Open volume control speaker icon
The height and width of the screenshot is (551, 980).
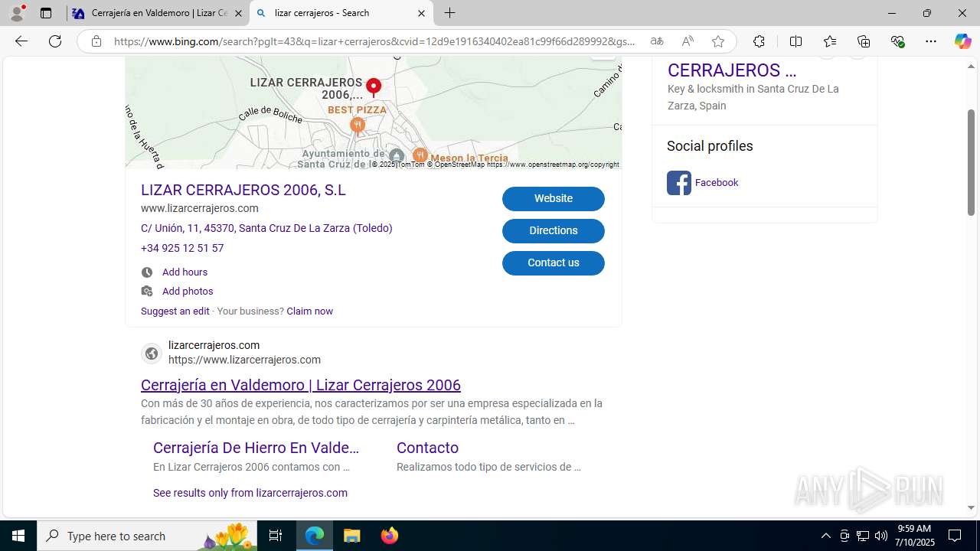(880, 536)
